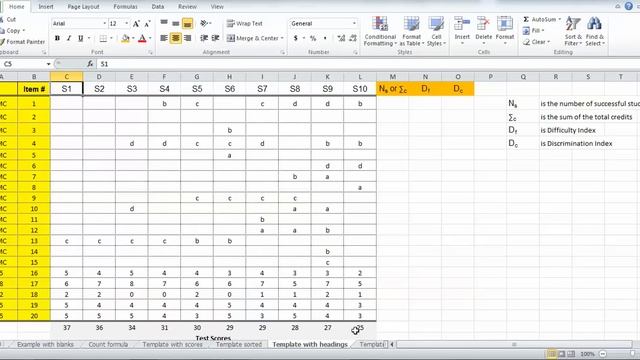This screenshot has height=360, width=640.
Task: Apply Comma Style
Action: (x=325, y=38)
